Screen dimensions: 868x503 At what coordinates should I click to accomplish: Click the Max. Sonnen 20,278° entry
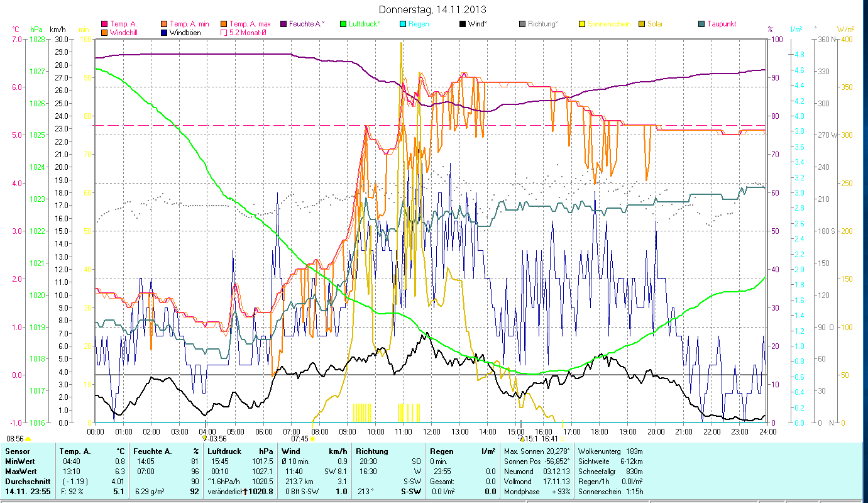tap(537, 451)
